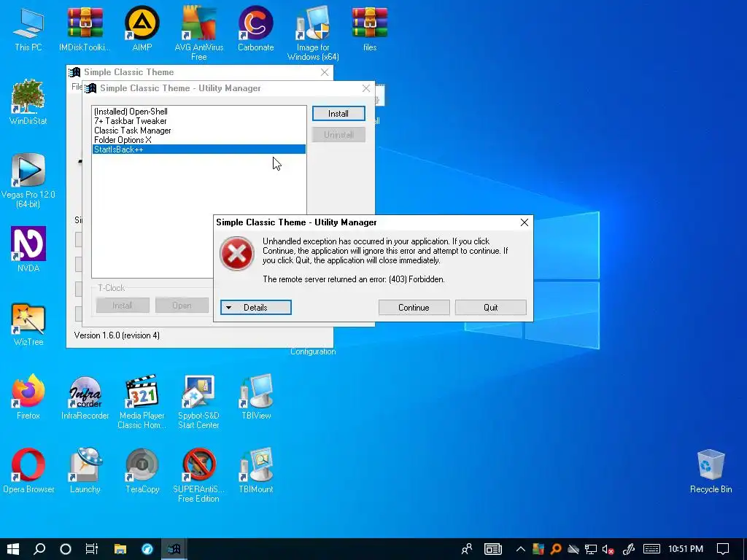Click Continue in the exception dialog
The height and width of the screenshot is (560, 747).
tap(414, 307)
